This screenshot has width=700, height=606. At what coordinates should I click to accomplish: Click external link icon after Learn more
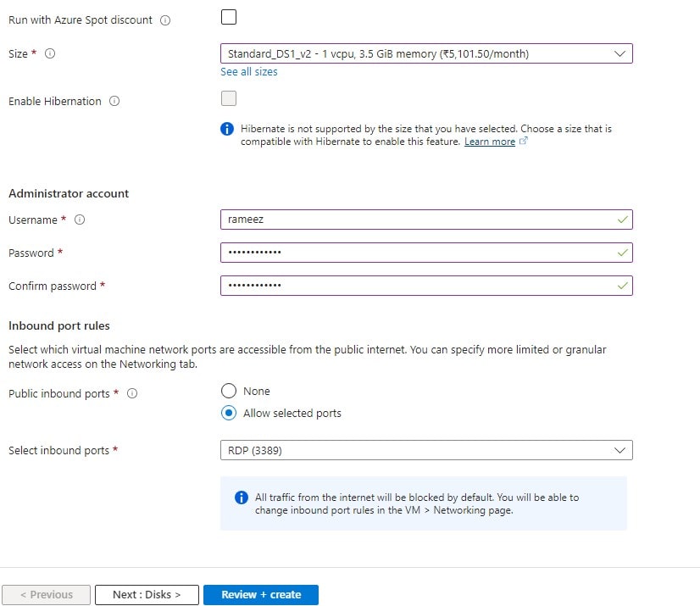point(523,141)
